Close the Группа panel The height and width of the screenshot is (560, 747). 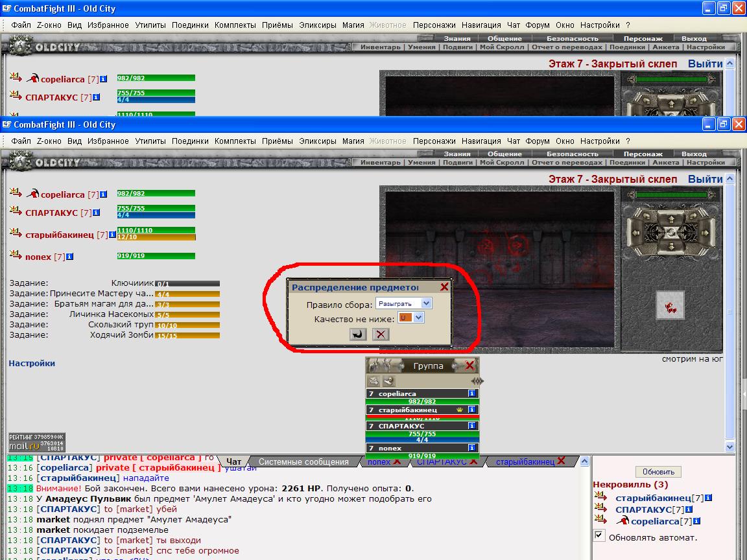469,366
